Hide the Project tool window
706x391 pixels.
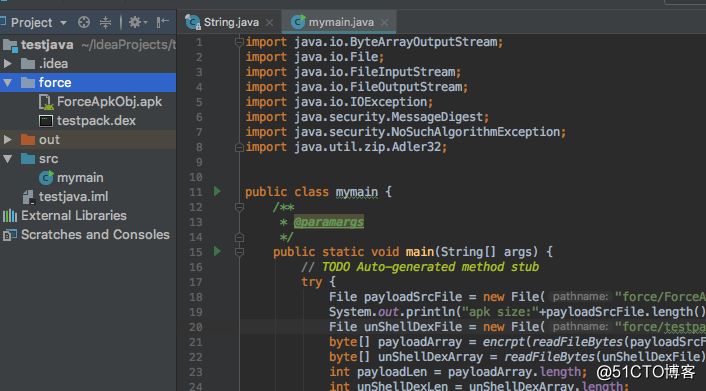point(163,22)
